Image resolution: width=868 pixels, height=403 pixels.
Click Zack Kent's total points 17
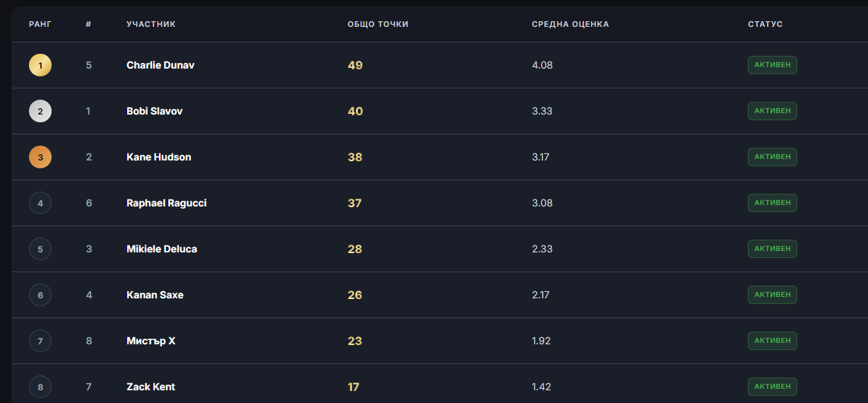354,387
